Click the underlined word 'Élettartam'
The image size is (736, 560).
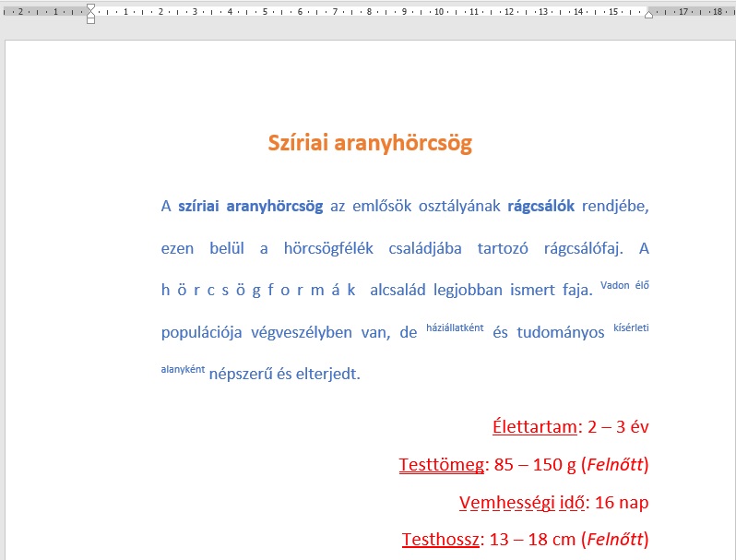point(535,426)
